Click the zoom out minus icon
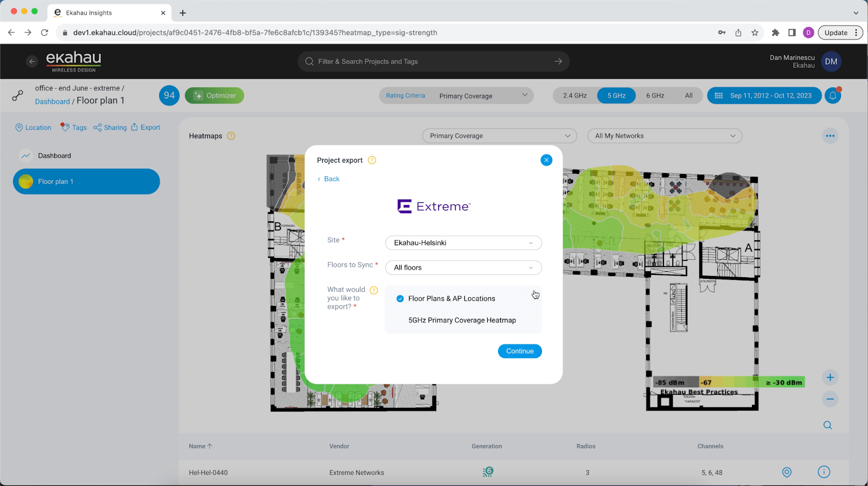 [830, 399]
